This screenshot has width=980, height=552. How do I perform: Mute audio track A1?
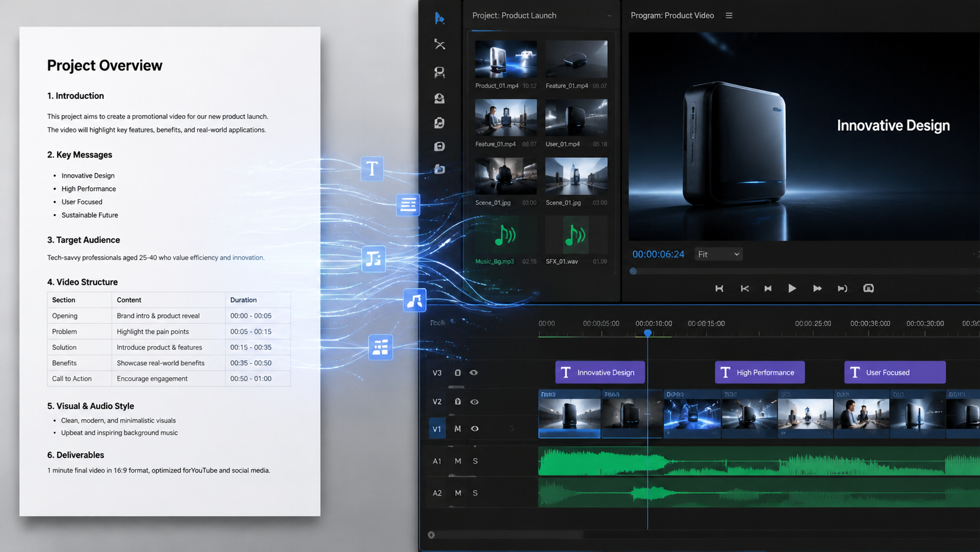[x=458, y=461]
